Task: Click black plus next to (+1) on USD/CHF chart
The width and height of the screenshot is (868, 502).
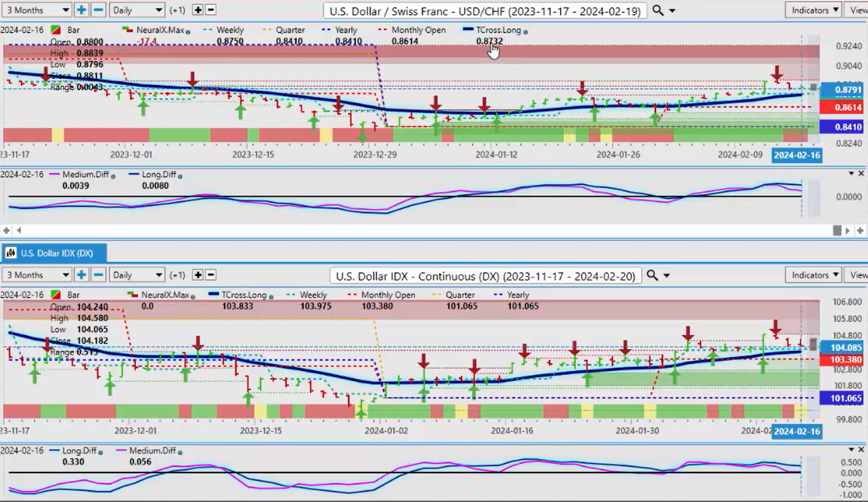Action: point(197,10)
